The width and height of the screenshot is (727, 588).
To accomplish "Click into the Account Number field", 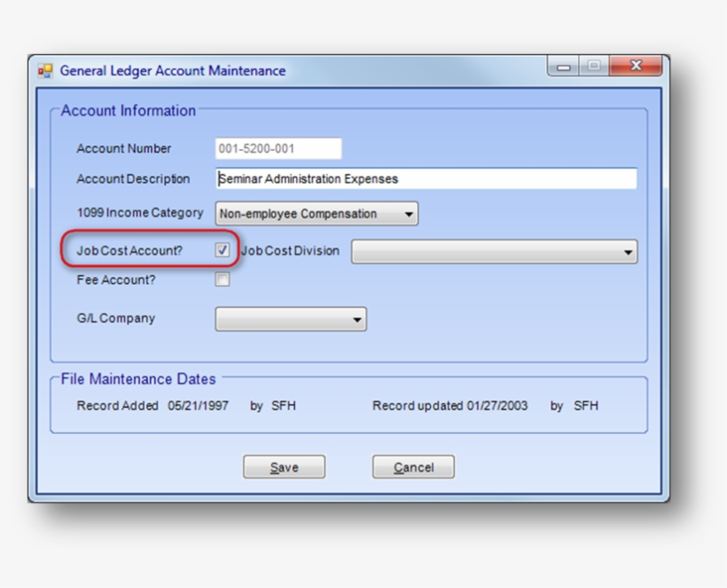I will pos(278,149).
